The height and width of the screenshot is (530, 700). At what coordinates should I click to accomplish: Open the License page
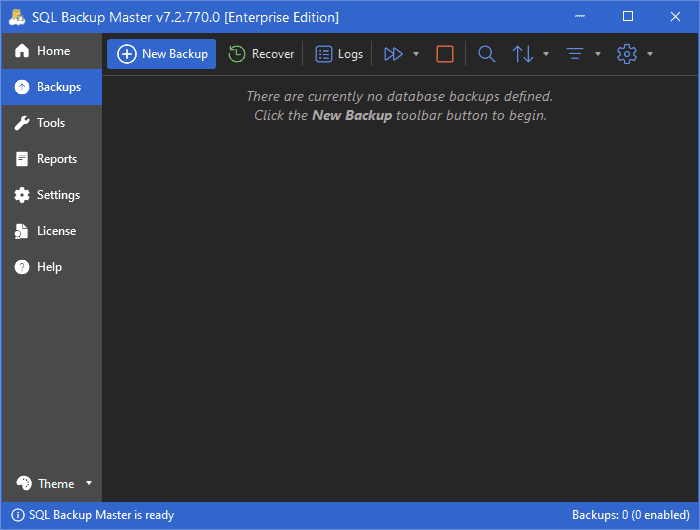[x=52, y=231]
